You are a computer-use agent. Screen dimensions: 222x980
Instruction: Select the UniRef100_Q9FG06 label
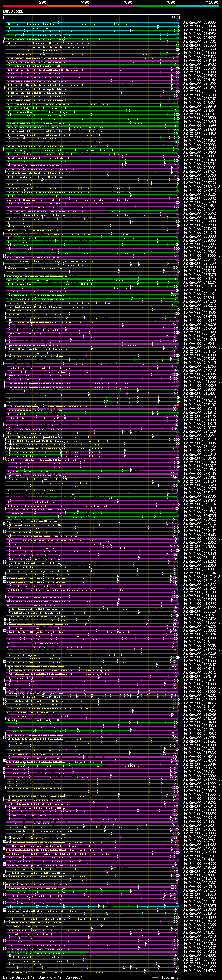[x=199, y=84]
